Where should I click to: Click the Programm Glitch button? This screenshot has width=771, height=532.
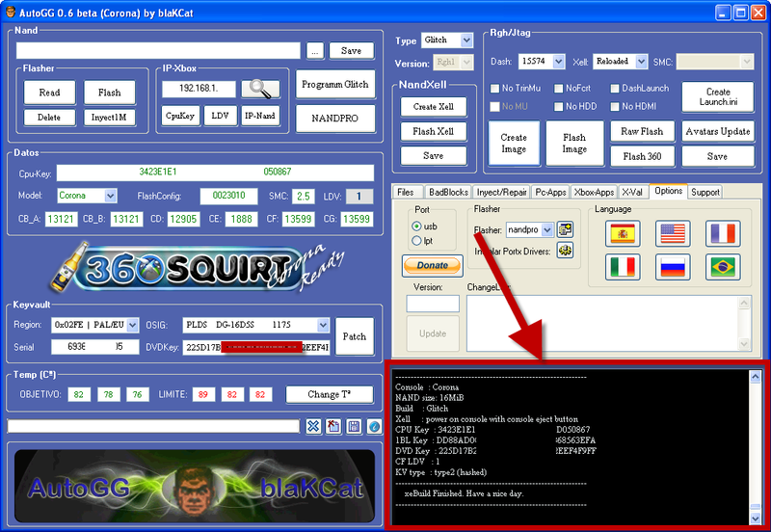point(334,85)
